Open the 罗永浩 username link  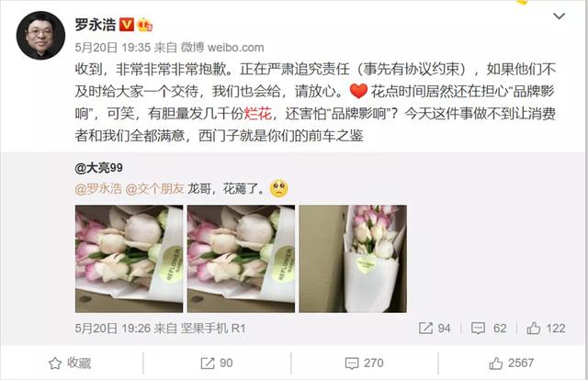click(96, 25)
